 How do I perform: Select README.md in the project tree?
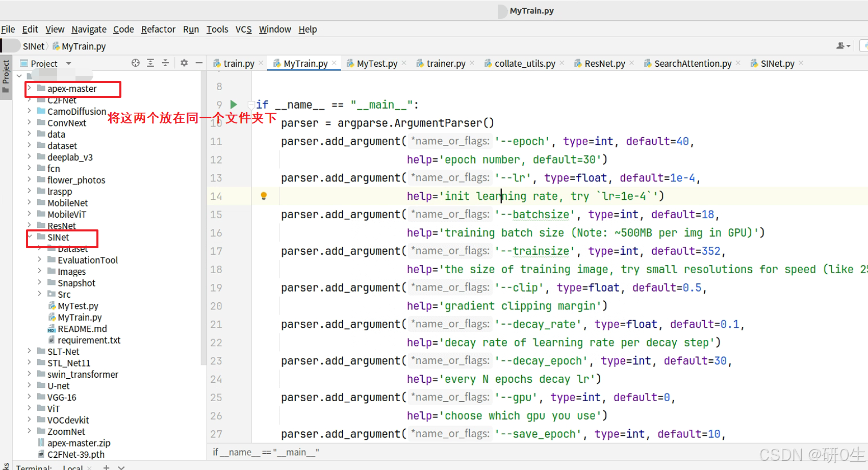pos(82,329)
